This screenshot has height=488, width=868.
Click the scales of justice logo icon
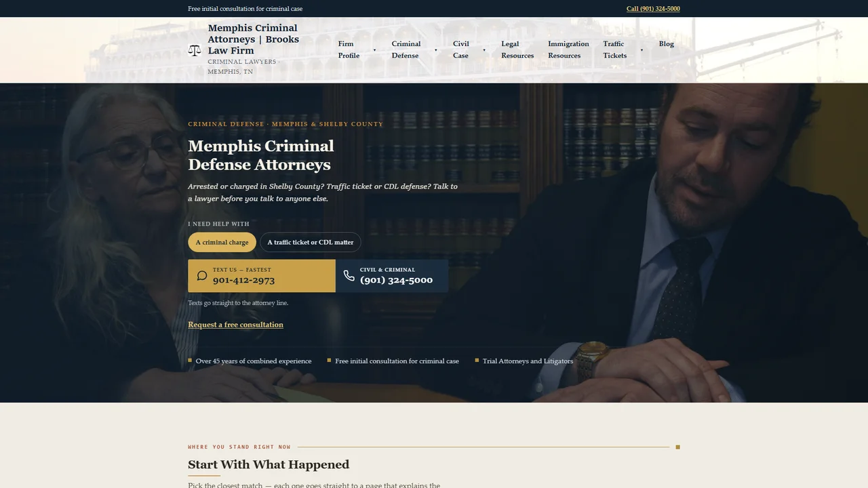coord(195,50)
